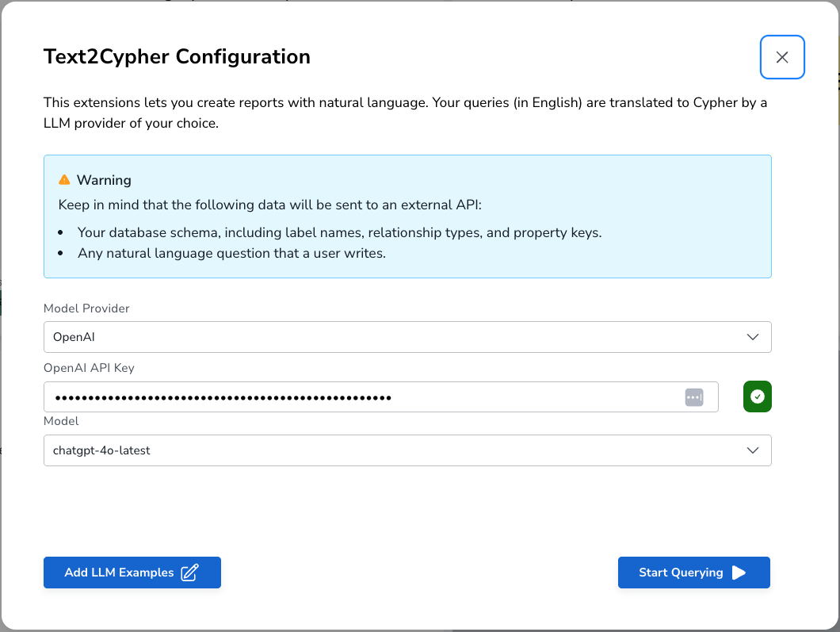The image size is (840, 632).
Task: Select the pencil edit icon on Add LLM Examples
Action: point(189,572)
